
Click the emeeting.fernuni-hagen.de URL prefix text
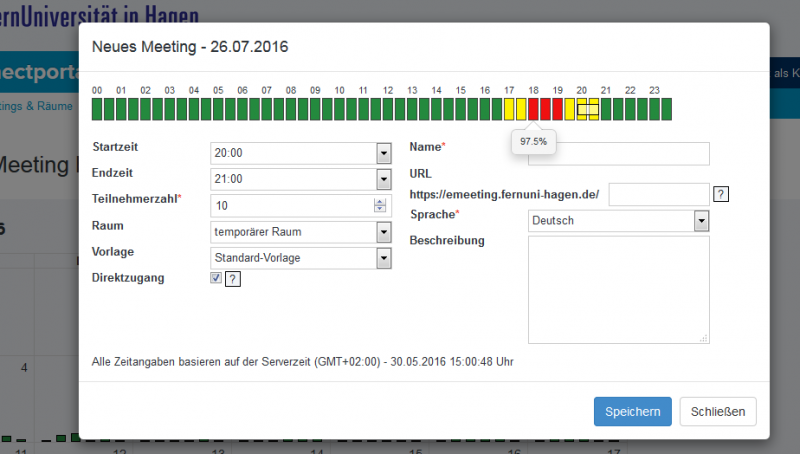(x=504, y=194)
